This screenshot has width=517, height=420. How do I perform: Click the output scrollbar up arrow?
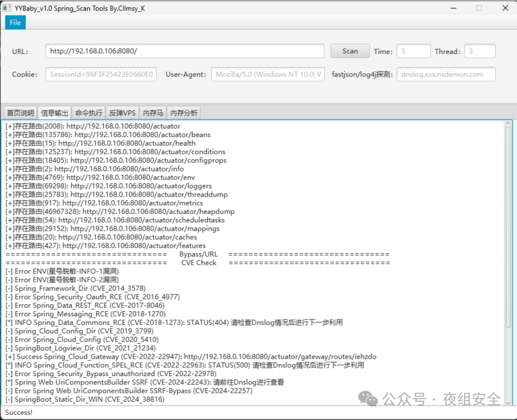pyautogui.click(x=508, y=123)
